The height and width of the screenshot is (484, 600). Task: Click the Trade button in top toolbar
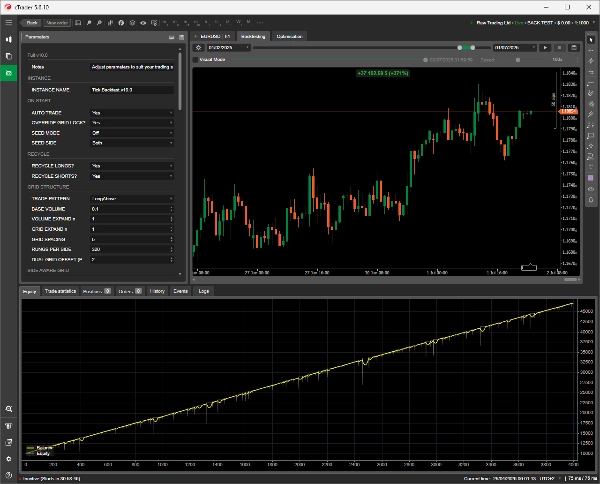pyautogui.click(x=30, y=21)
